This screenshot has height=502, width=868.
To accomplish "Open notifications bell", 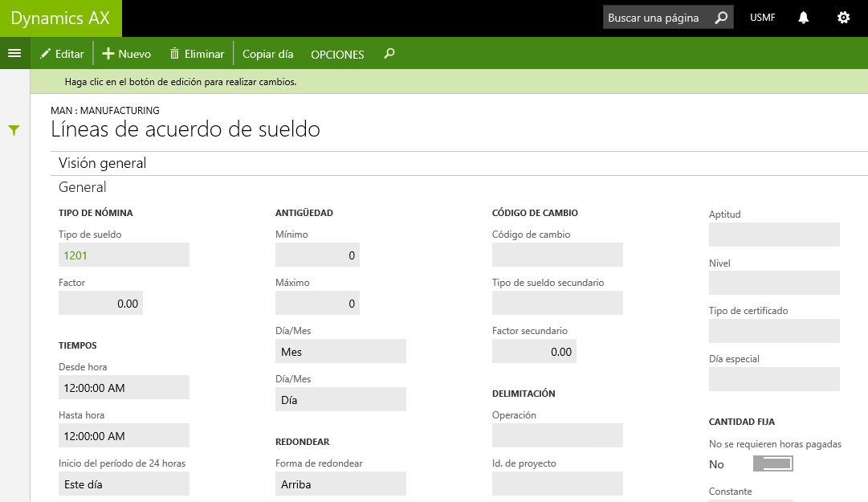I will 803,18.
